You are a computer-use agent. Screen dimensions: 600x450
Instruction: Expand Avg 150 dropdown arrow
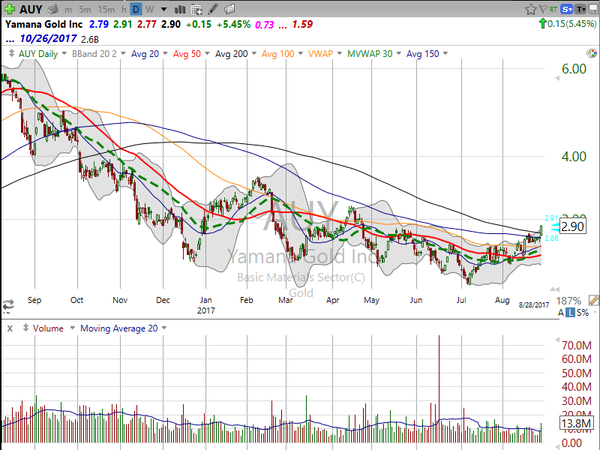click(445, 54)
